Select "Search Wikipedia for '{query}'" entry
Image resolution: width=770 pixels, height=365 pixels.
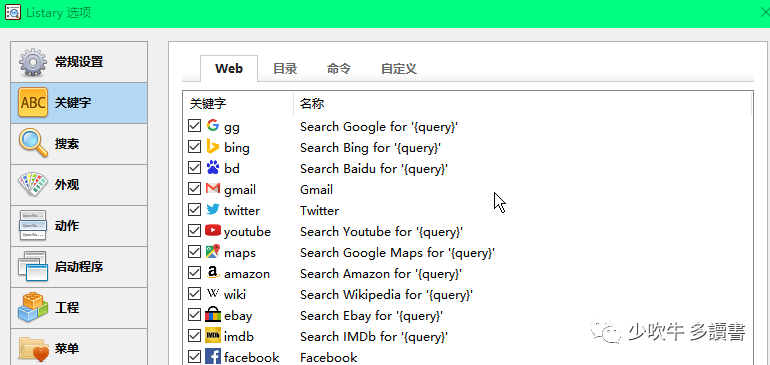click(386, 295)
